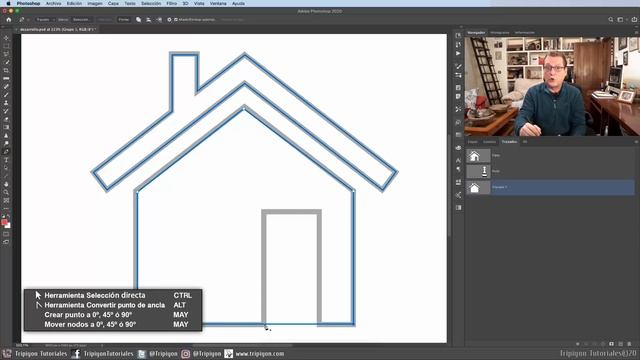Open the Ventana menu
The width and height of the screenshot is (640, 360).
tap(218, 3)
